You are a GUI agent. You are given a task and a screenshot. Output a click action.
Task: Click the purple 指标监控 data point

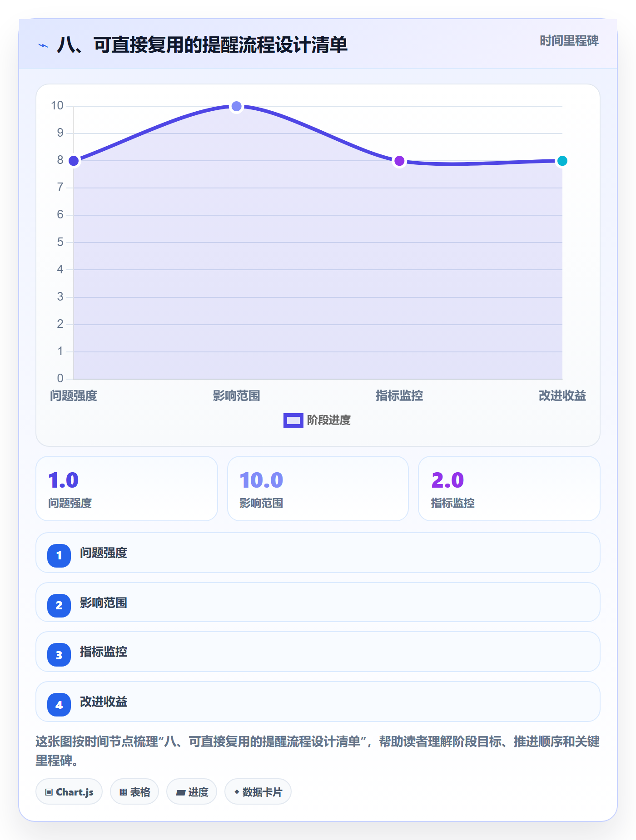pos(399,161)
